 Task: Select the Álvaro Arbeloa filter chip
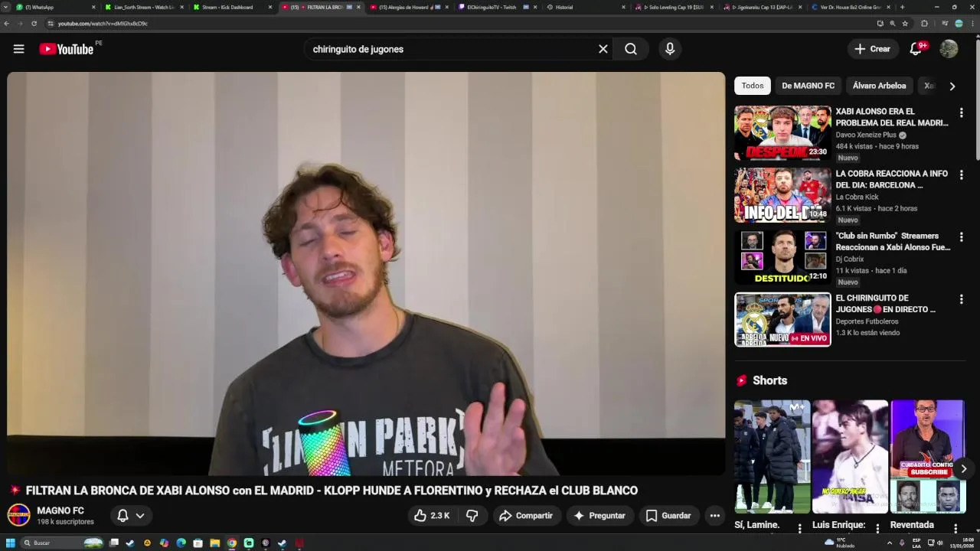click(x=879, y=86)
